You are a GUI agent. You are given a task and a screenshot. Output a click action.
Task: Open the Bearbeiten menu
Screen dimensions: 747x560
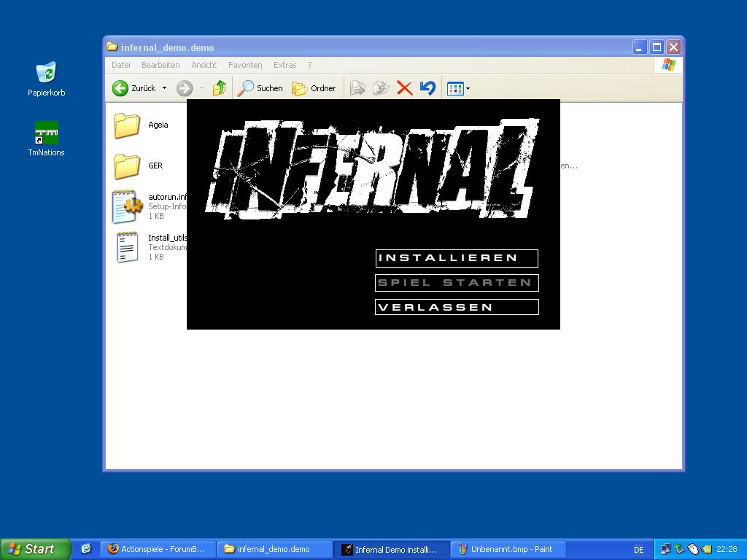(160, 65)
